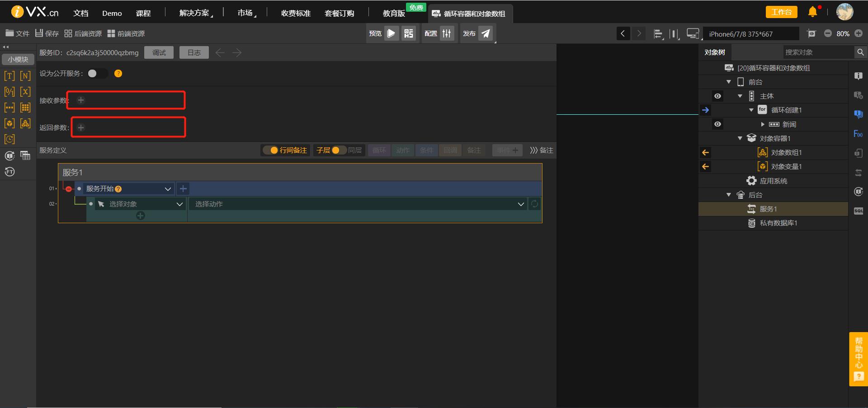Click the 工作台 workbench button
Viewport: 868px width, 408px height.
[781, 12]
